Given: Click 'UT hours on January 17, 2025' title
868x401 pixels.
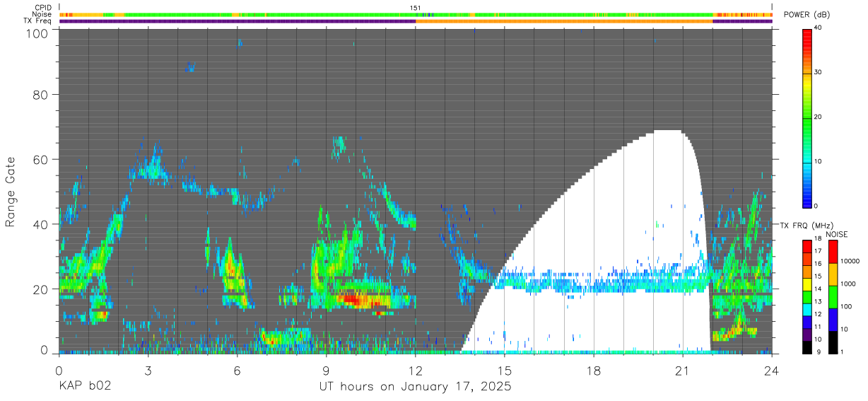Looking at the screenshot, I should 416,388.
